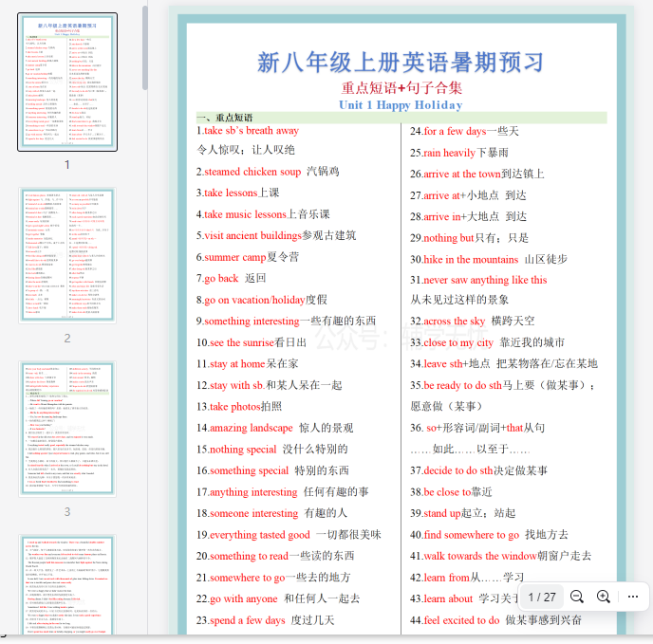Click the thumbnail sidebar scrollbar
Screen dimensions: 653x644
click(145, 47)
